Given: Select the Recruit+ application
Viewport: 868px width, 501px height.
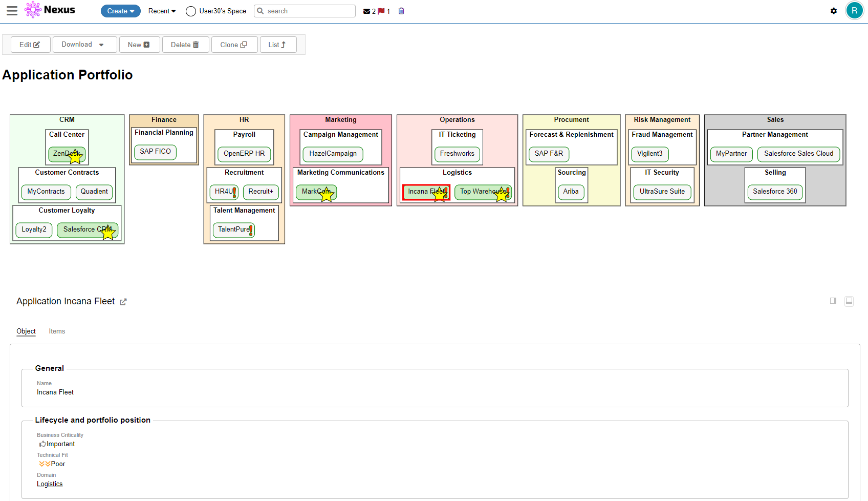Looking at the screenshot, I should pyautogui.click(x=261, y=192).
